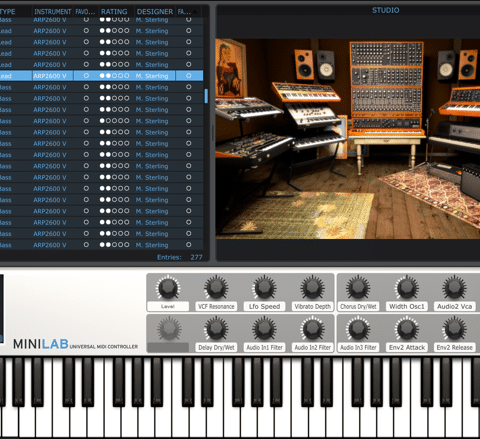The image size is (480, 439).
Task: Open the Chorus Dry/Wet parameter label
Action: [358, 306]
